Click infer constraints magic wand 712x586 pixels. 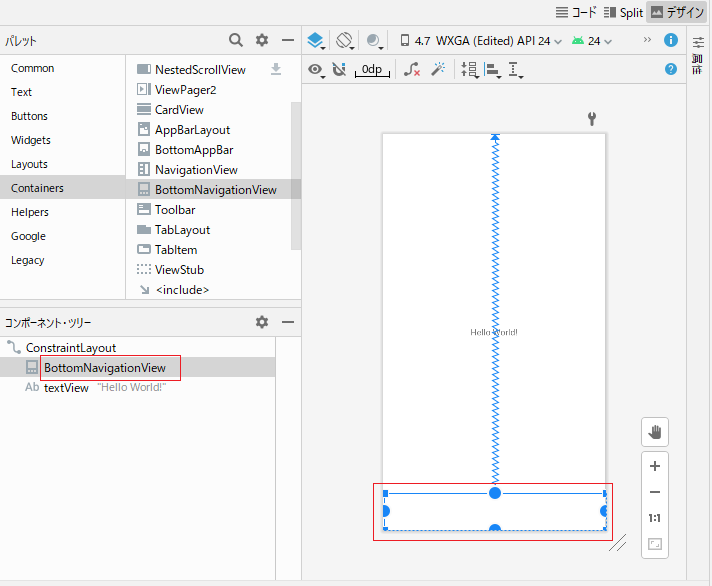[438, 69]
